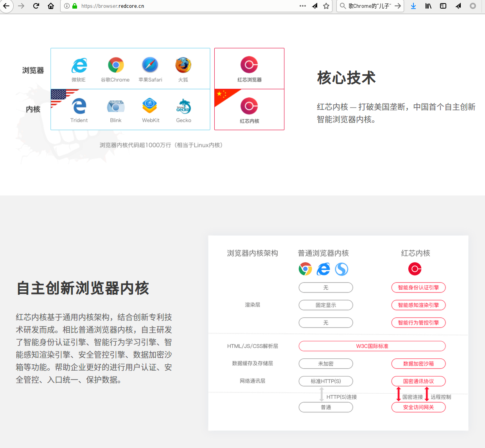Select the 苹果Safari compass logo
Screen dimensions: 485x448
[x=150, y=65]
